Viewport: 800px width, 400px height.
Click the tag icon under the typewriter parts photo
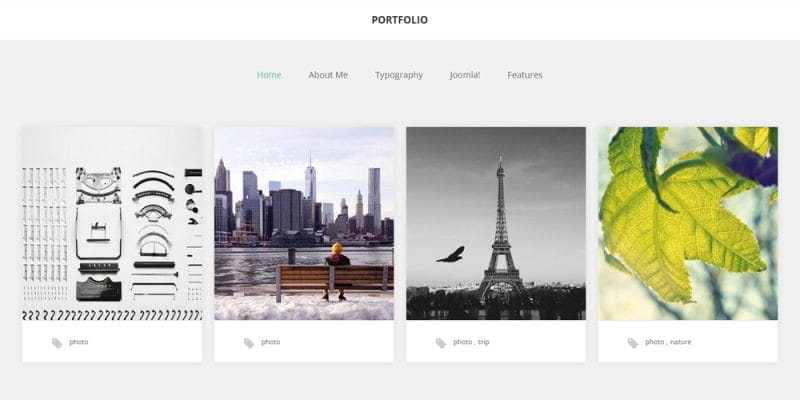57,343
